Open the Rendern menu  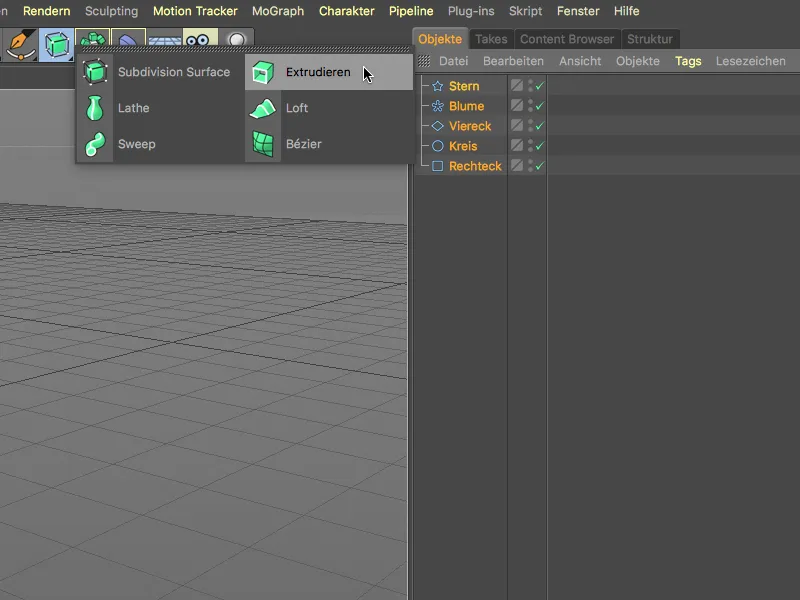click(x=46, y=11)
